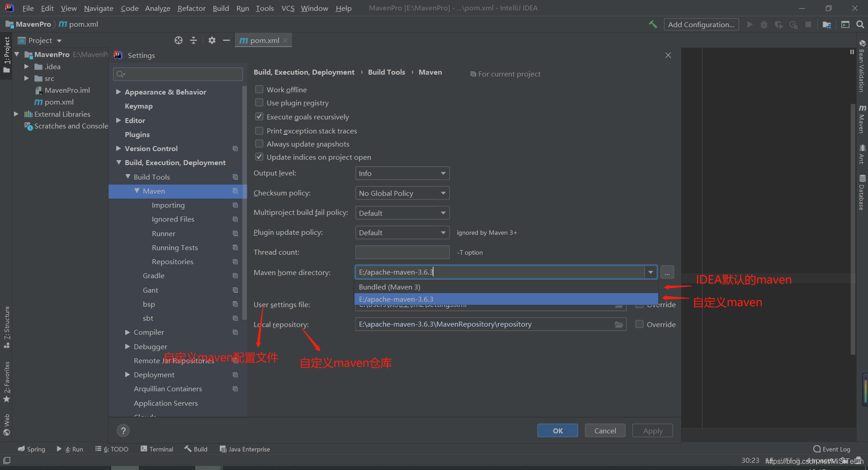Select Repositories under Maven settings

(x=172, y=261)
